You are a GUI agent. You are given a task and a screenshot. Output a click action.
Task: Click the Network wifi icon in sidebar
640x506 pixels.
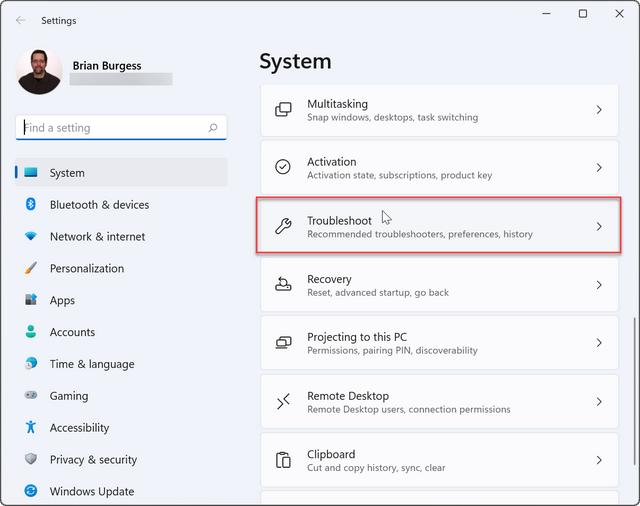(31, 236)
